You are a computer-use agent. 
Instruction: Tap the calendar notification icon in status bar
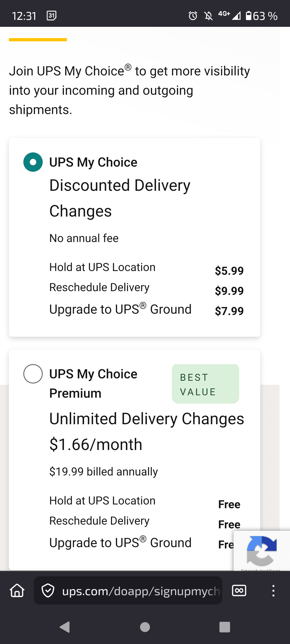click(51, 16)
